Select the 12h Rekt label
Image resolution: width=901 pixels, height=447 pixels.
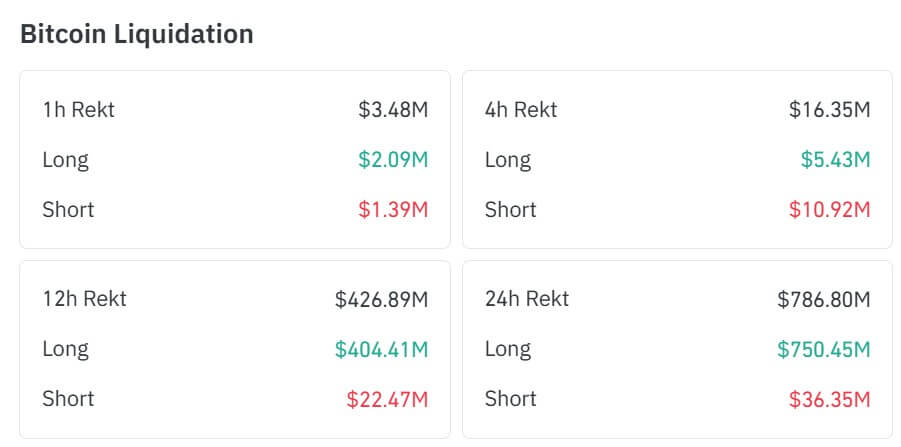pyautogui.click(x=84, y=298)
